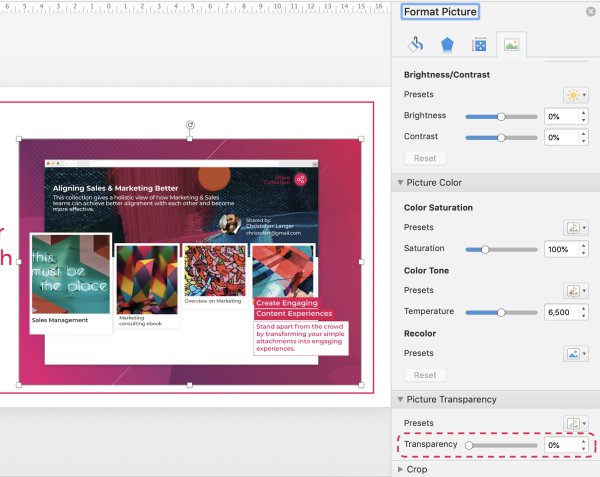Open the Fill & Line tab

click(415, 45)
